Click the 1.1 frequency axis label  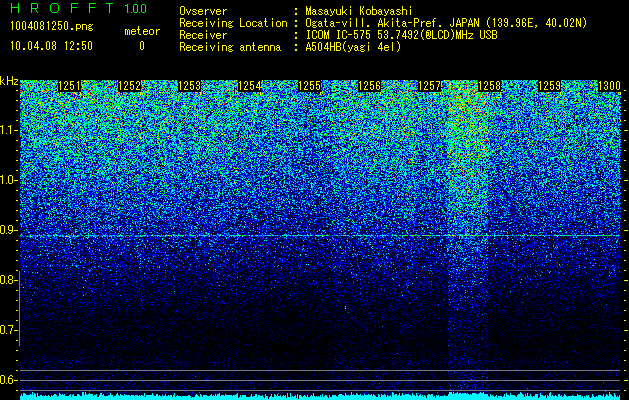[x=8, y=130]
